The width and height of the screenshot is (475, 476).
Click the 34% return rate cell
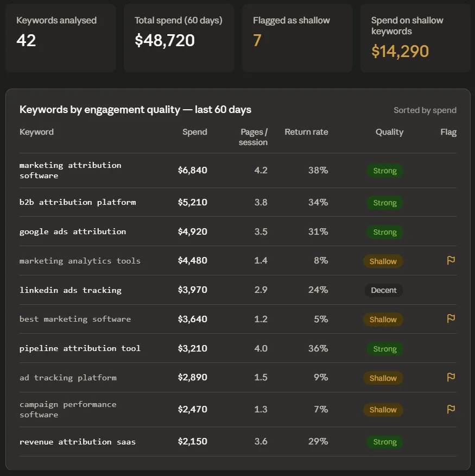[x=318, y=202]
